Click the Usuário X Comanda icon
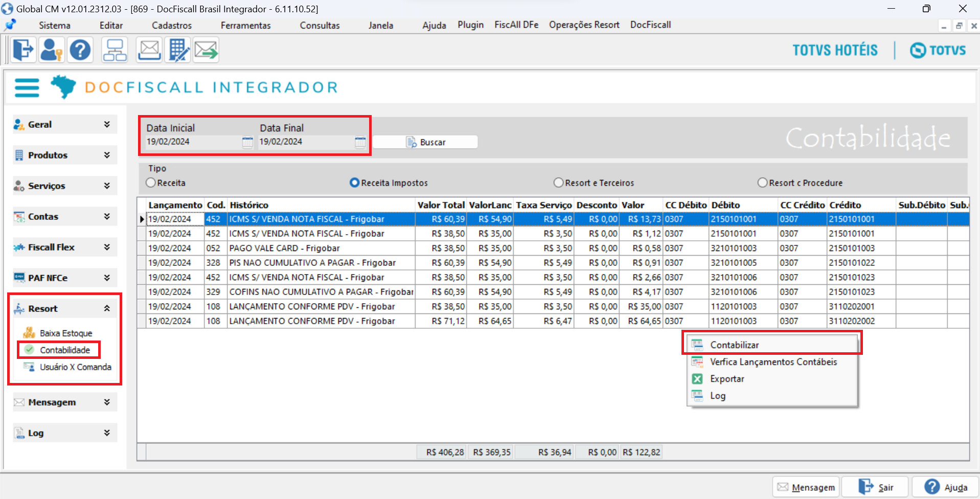 [29, 367]
